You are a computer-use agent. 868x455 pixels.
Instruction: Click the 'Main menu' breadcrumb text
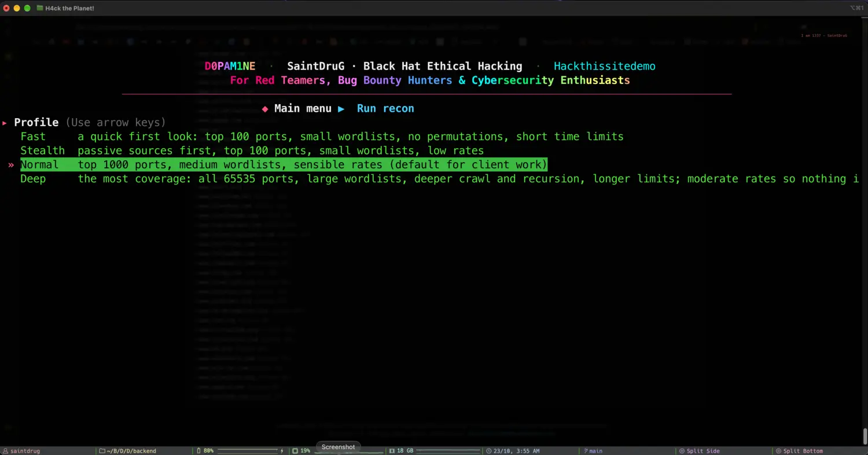point(303,109)
